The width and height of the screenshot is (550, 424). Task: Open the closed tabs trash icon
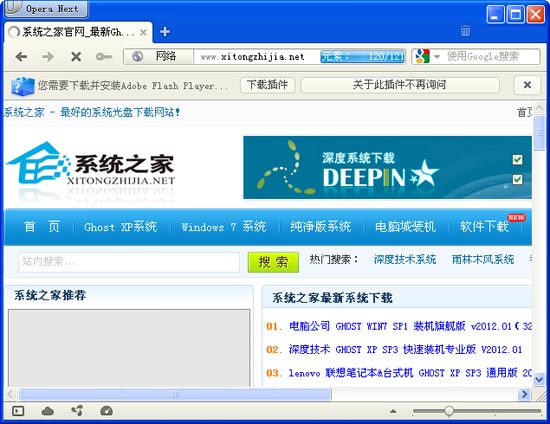[465, 31]
